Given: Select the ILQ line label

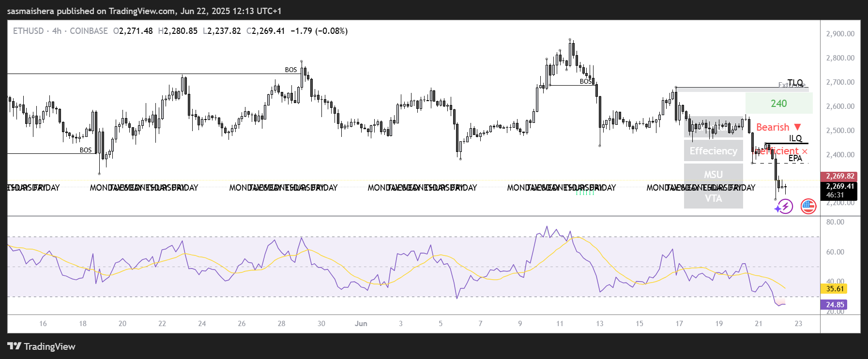Looking at the screenshot, I should click(x=795, y=138).
